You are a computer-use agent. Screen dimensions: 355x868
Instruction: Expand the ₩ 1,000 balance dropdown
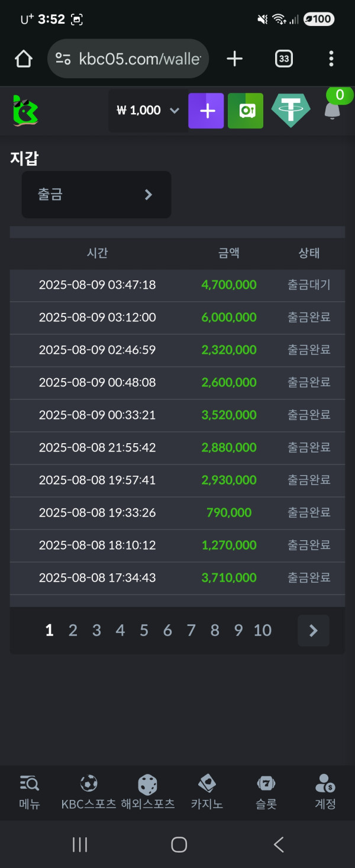[174, 111]
